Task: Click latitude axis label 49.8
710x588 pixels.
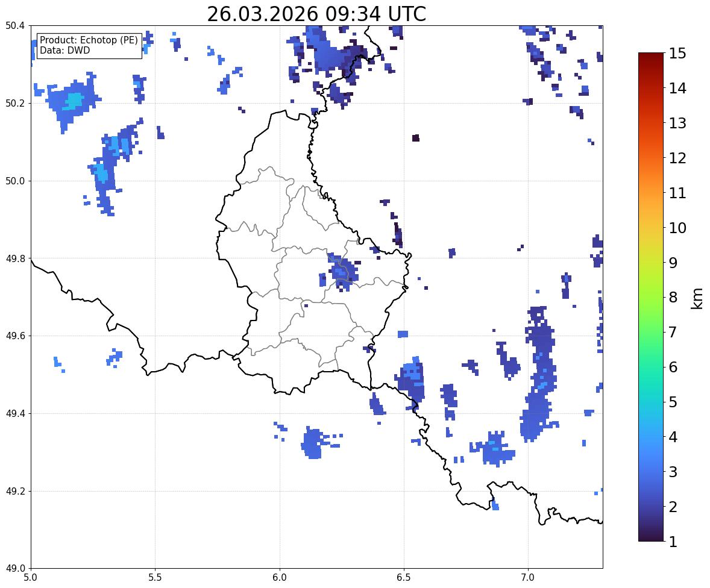Action: [x=14, y=258]
